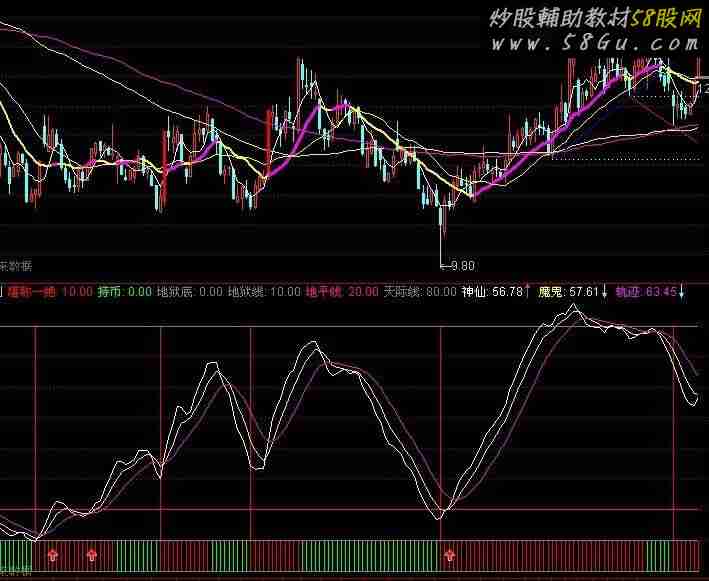This screenshot has height=581, width=709.
Task: Click the first red up-arrow buy signal
Action: tap(53, 551)
